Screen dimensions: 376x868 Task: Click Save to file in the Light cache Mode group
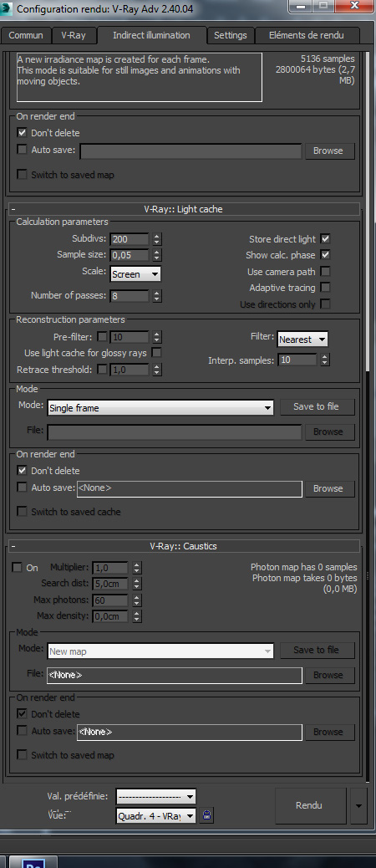pyautogui.click(x=317, y=406)
